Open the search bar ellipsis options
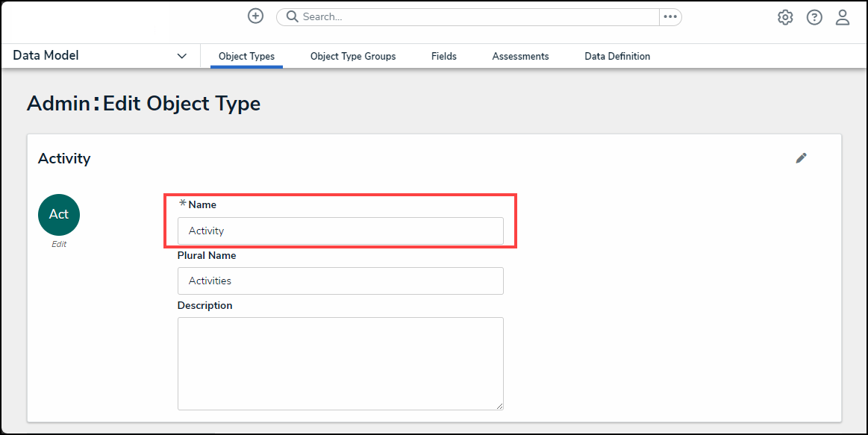868x435 pixels. coord(669,17)
